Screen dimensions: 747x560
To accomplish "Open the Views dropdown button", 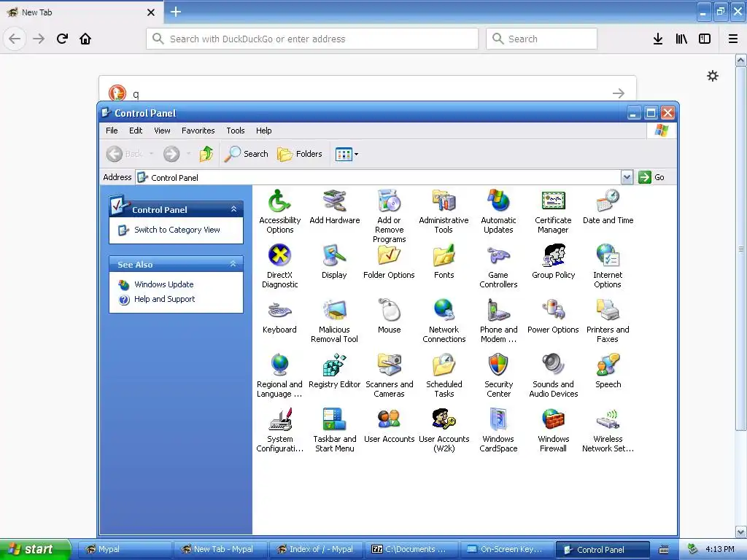I will pyautogui.click(x=347, y=154).
